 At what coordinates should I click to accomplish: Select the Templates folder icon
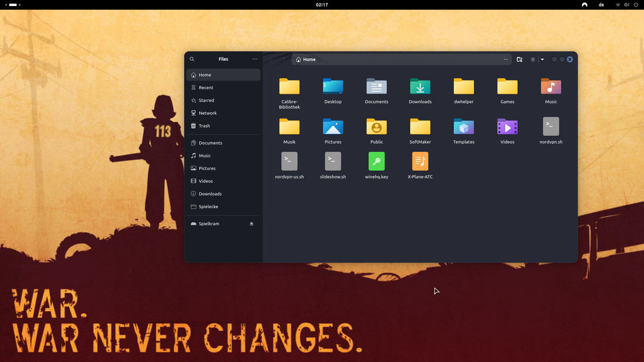pos(464,127)
